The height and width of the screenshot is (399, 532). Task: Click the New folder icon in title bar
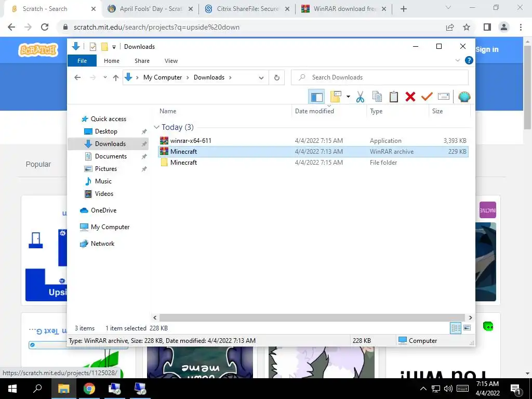coord(104,47)
